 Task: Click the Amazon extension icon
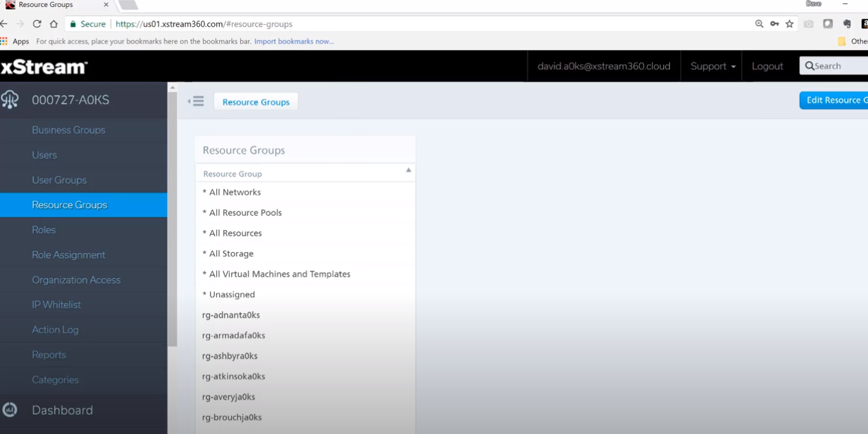click(x=865, y=23)
